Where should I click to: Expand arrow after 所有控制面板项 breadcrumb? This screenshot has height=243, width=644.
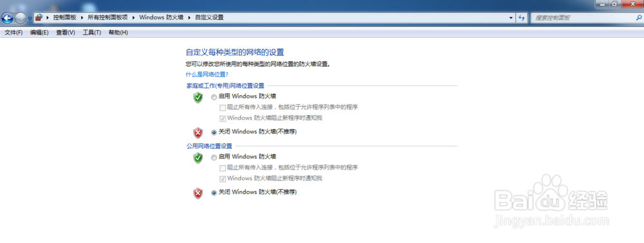pyautogui.click(x=133, y=17)
